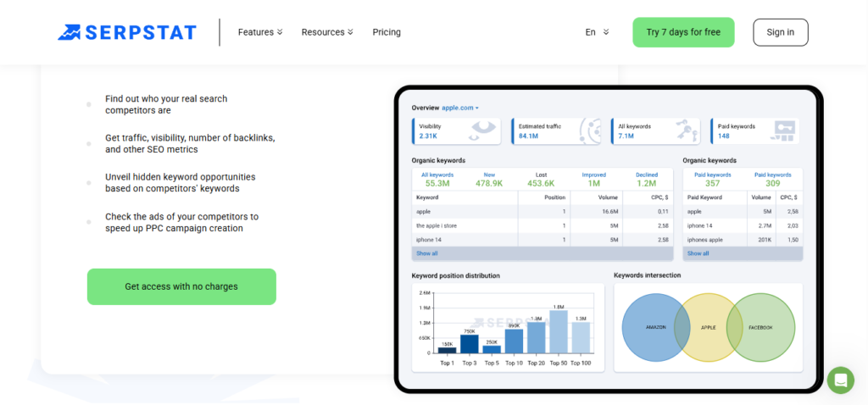Expand the Features menu chevron
Image resolution: width=868 pixels, height=405 pixels.
(x=280, y=32)
